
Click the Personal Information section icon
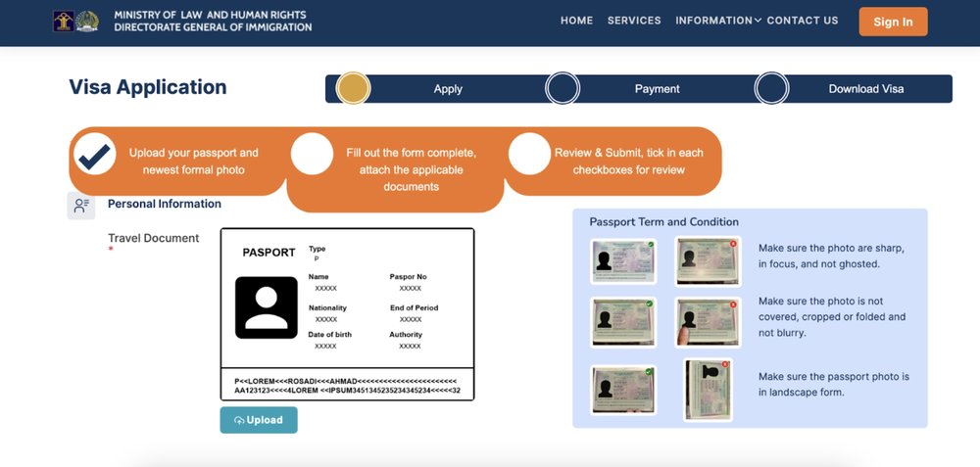[80, 205]
